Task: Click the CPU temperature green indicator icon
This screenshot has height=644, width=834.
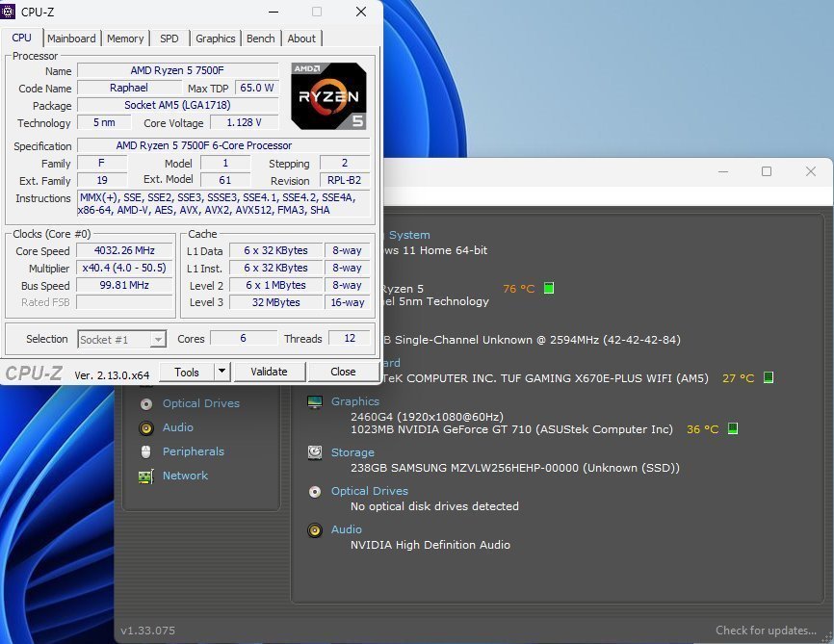Action: (x=549, y=288)
